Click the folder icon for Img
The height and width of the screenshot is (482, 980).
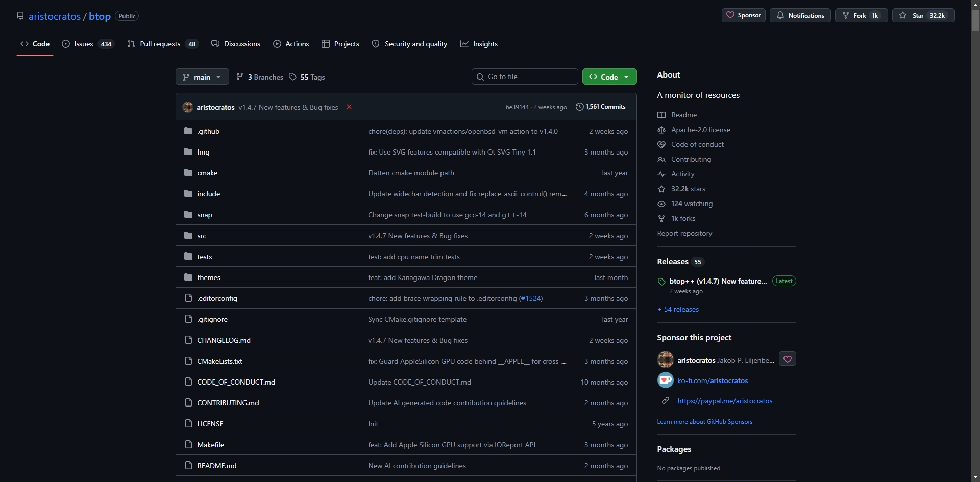pyautogui.click(x=188, y=152)
